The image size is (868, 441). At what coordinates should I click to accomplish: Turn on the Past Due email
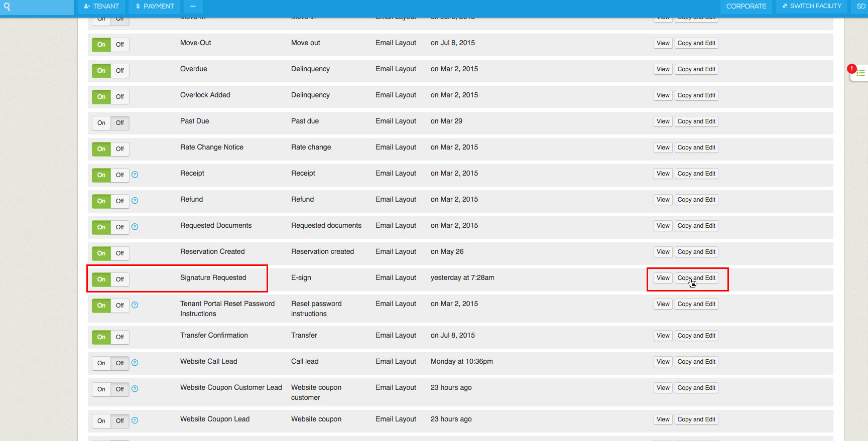coord(101,123)
